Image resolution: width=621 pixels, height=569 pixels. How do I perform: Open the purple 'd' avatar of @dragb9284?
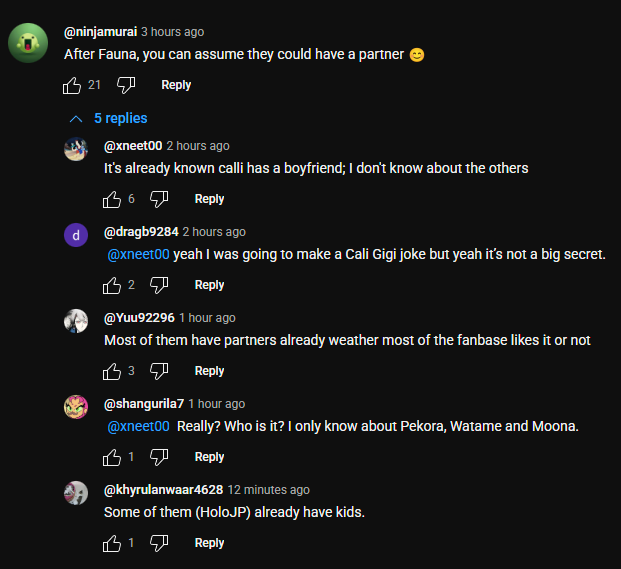(x=76, y=235)
